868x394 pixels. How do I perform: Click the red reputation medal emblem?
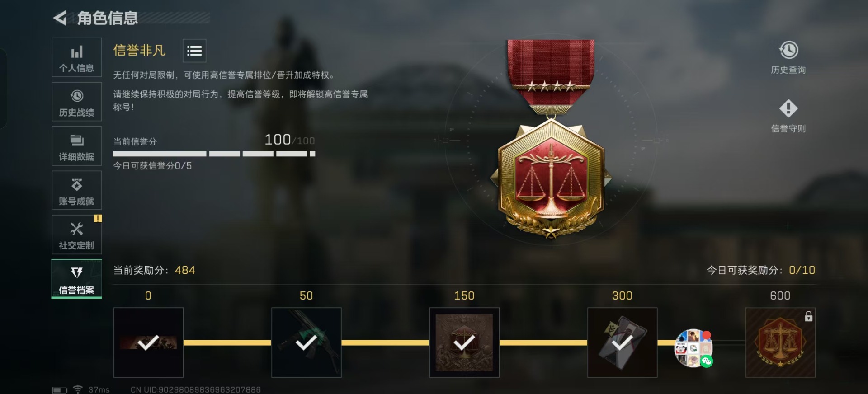click(551, 139)
